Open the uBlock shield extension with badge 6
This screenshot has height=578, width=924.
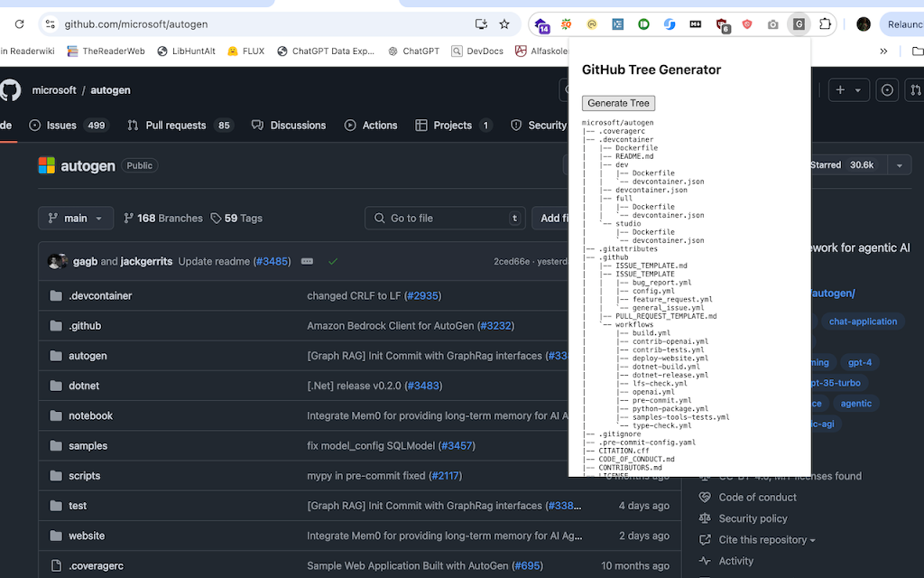pyautogui.click(x=723, y=24)
